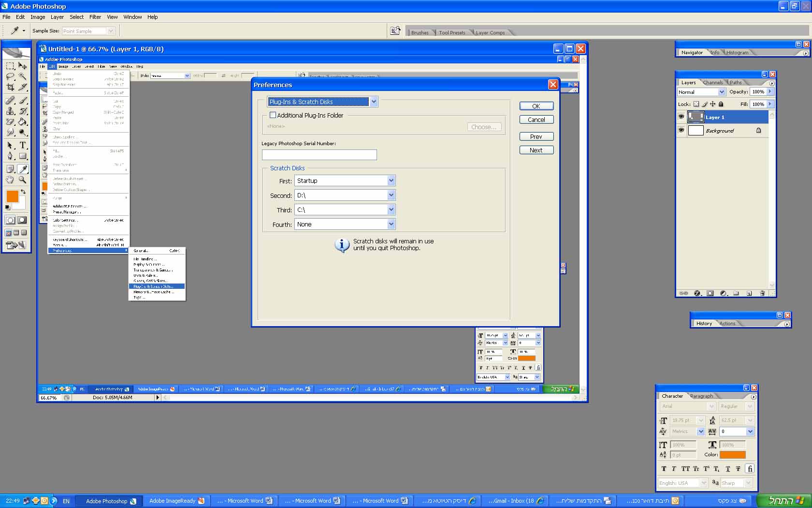Select the Path Selection tool
This screenshot has width=812, height=508.
10,145
